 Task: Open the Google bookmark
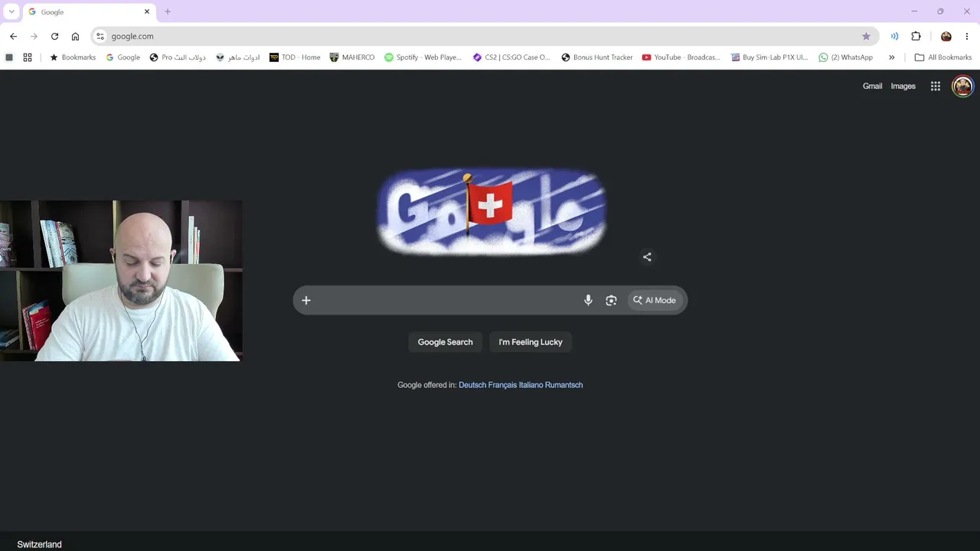click(122, 57)
